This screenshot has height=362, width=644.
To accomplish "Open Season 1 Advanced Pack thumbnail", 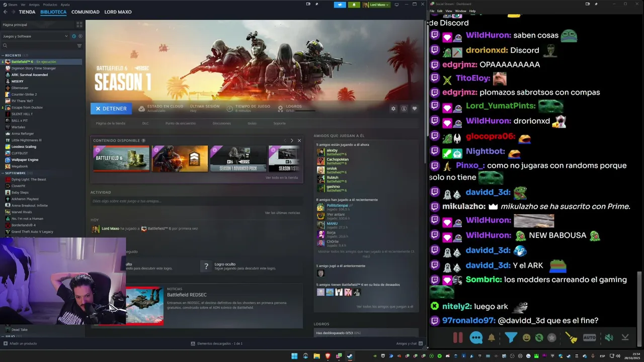I will 238,159.
